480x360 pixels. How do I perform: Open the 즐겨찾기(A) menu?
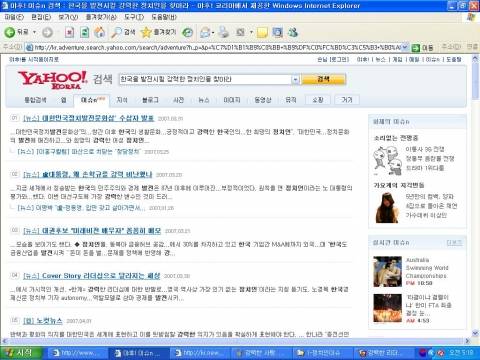point(101,17)
